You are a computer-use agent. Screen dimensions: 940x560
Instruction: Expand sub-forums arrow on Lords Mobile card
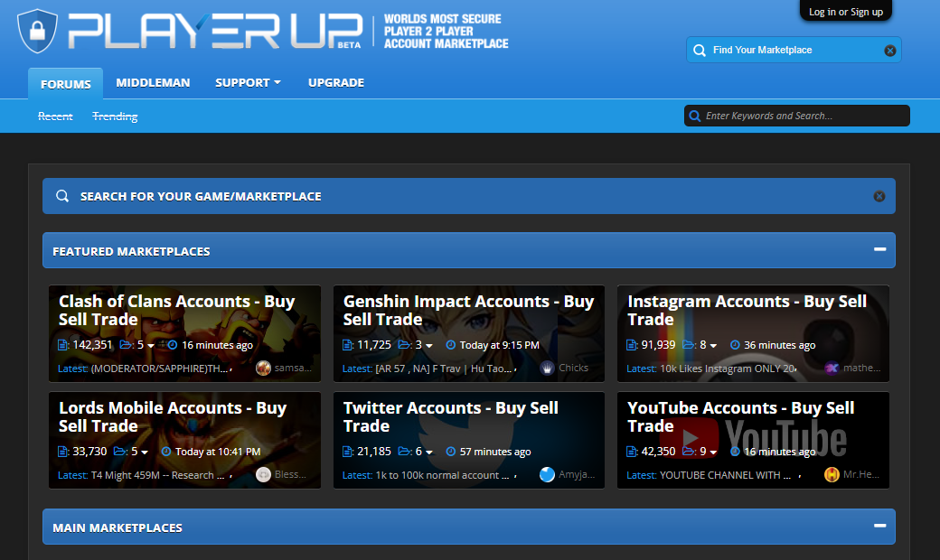[x=145, y=453]
